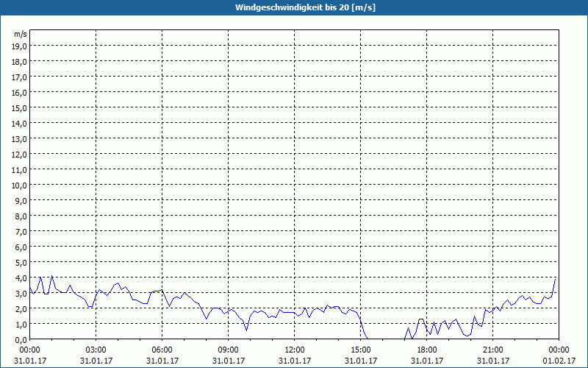
Task: Click the 9,0 y-axis label
Action: click(x=21, y=200)
